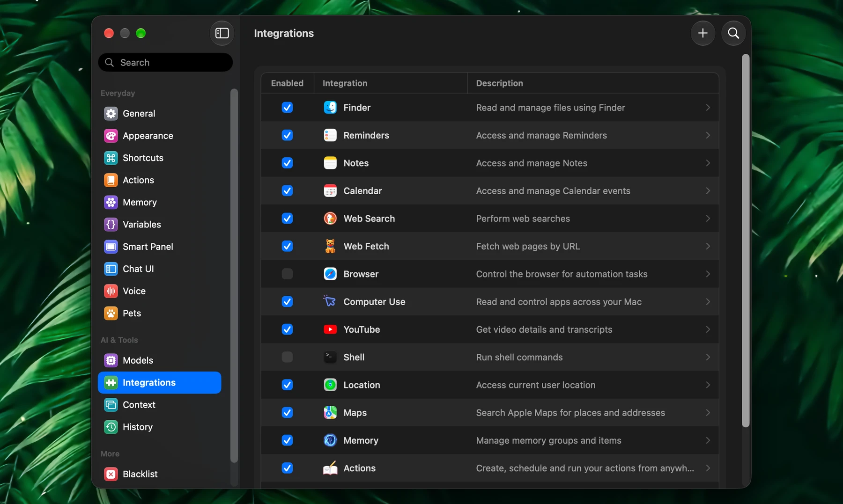Click the Computer Use cursor icon

click(x=330, y=302)
